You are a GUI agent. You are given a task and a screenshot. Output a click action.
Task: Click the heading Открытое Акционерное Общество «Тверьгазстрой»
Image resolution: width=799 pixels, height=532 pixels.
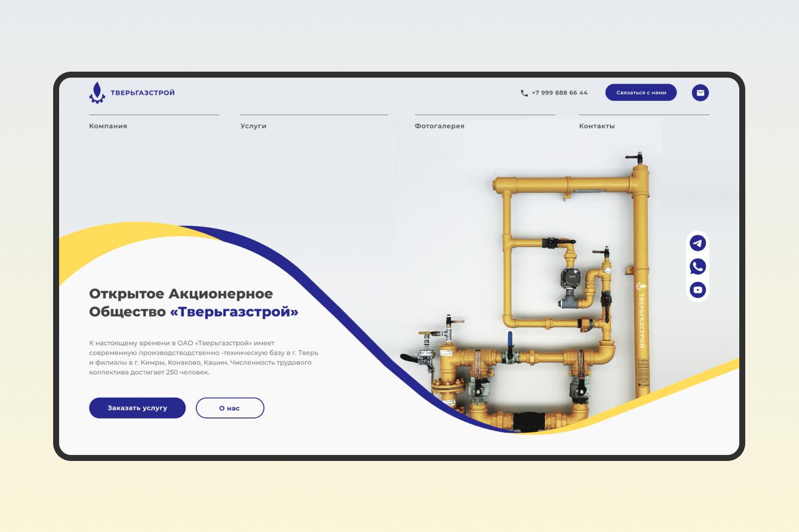point(193,303)
